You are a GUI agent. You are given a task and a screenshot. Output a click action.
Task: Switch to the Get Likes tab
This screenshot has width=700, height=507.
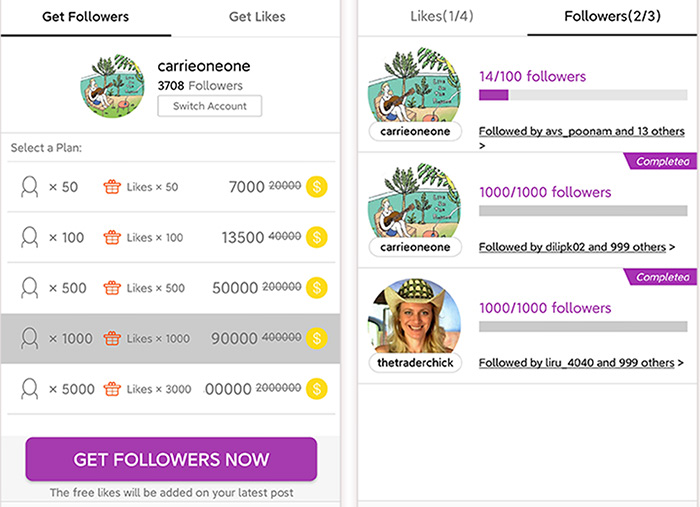coord(257,17)
